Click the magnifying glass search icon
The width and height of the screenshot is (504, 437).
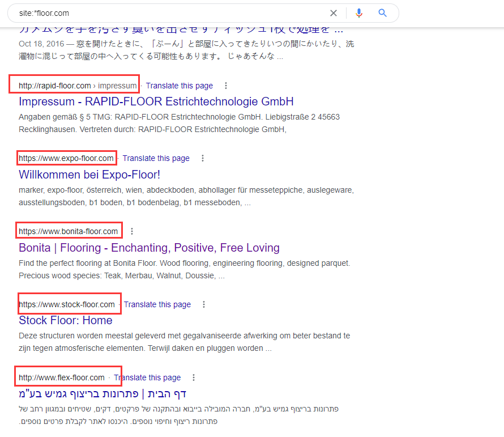(383, 13)
